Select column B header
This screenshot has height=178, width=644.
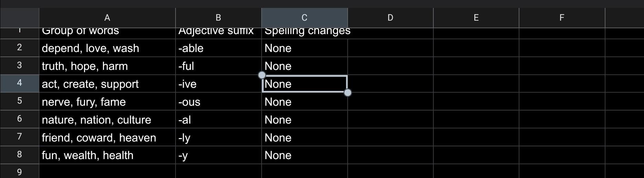point(218,18)
